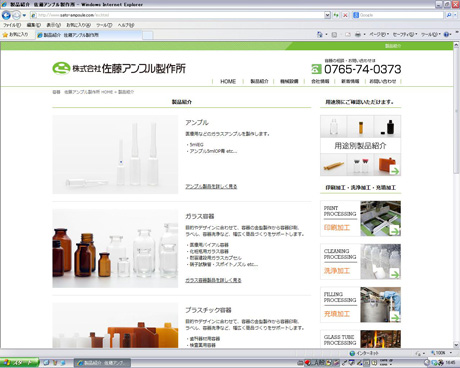This screenshot has height=368, width=460.
Task: Click the blank new tab button
Action: click(148, 35)
